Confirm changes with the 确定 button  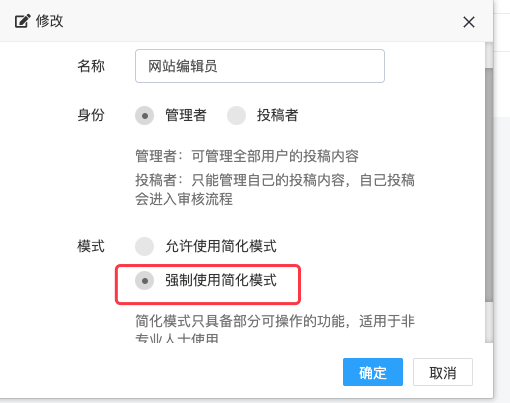(x=373, y=372)
